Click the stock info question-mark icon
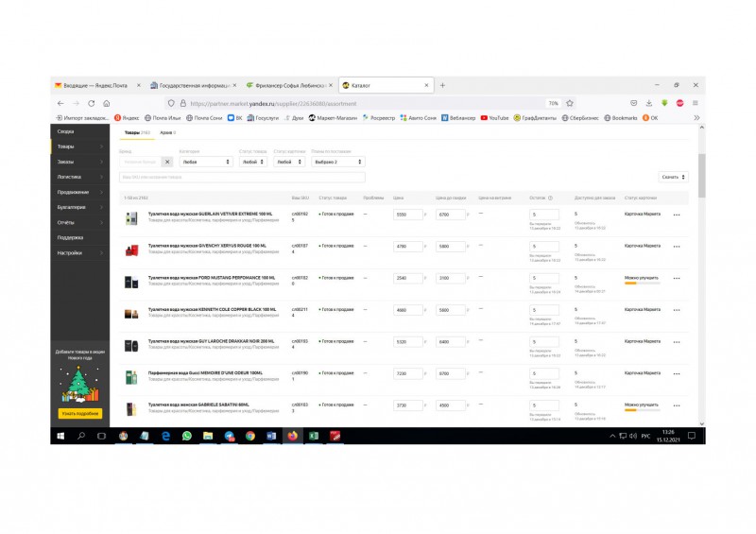This screenshot has height=534, width=756. (550, 198)
